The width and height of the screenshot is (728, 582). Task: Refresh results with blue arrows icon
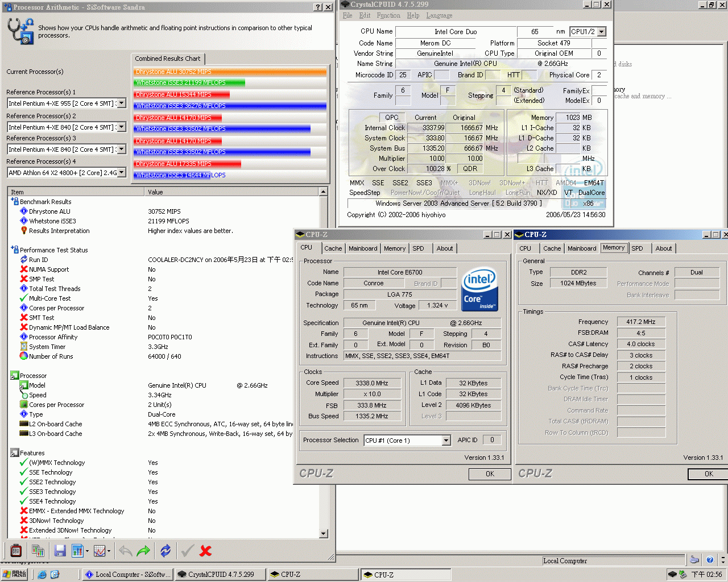(166, 550)
